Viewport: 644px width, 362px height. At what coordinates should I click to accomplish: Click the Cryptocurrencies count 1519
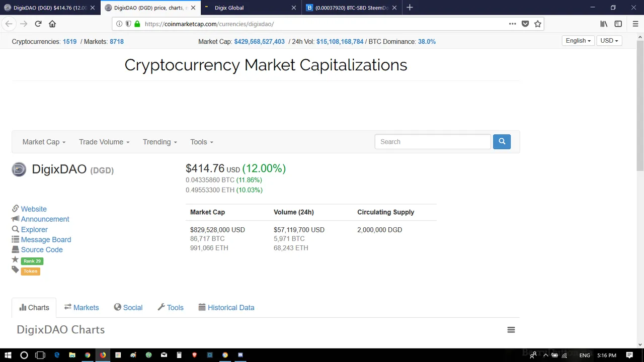click(x=69, y=42)
